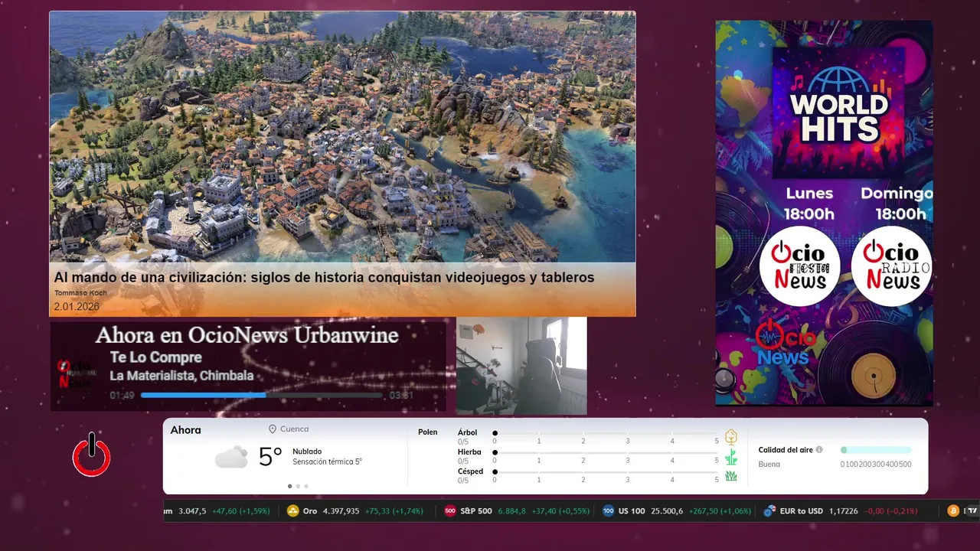The height and width of the screenshot is (551, 980).
Task: Click the air quality indicator bar
Action: 876,450
